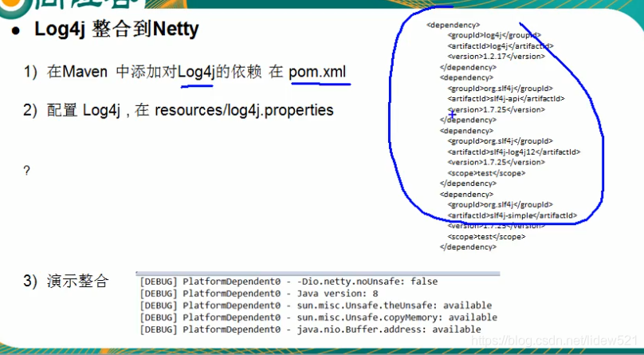The image size is (644, 355).
Task: Click the log line "sun.misc.Unsafe.copyMemory: available"
Action: pos(319,318)
